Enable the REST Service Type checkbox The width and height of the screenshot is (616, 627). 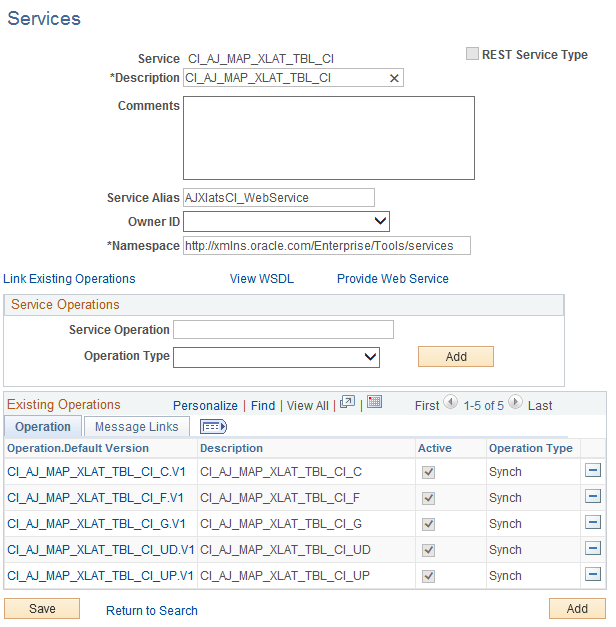472,54
